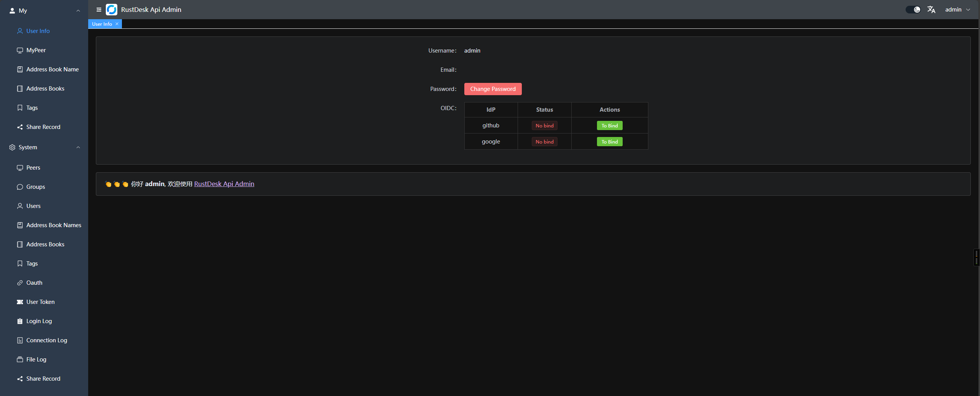Toggle dark mode switch
980x396 pixels.
(912, 9)
